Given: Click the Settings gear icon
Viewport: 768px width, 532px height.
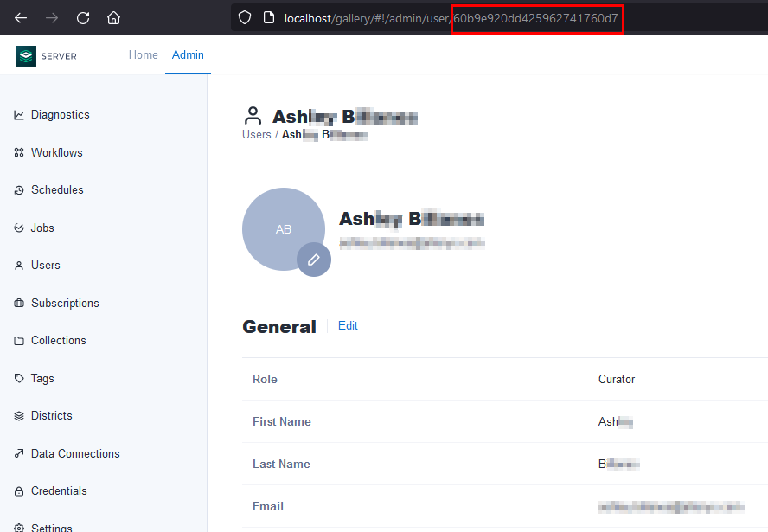Looking at the screenshot, I should [20, 526].
